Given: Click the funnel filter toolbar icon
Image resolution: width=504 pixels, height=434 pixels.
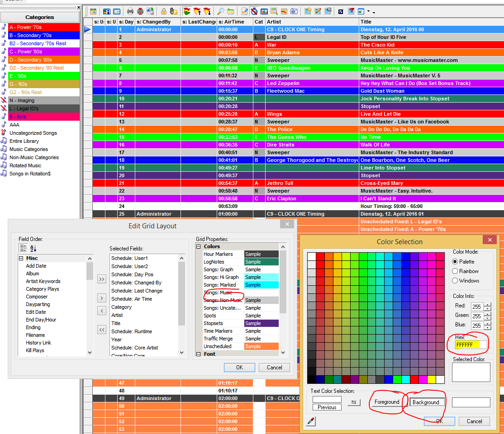Looking at the screenshot, I should click(352, 12).
